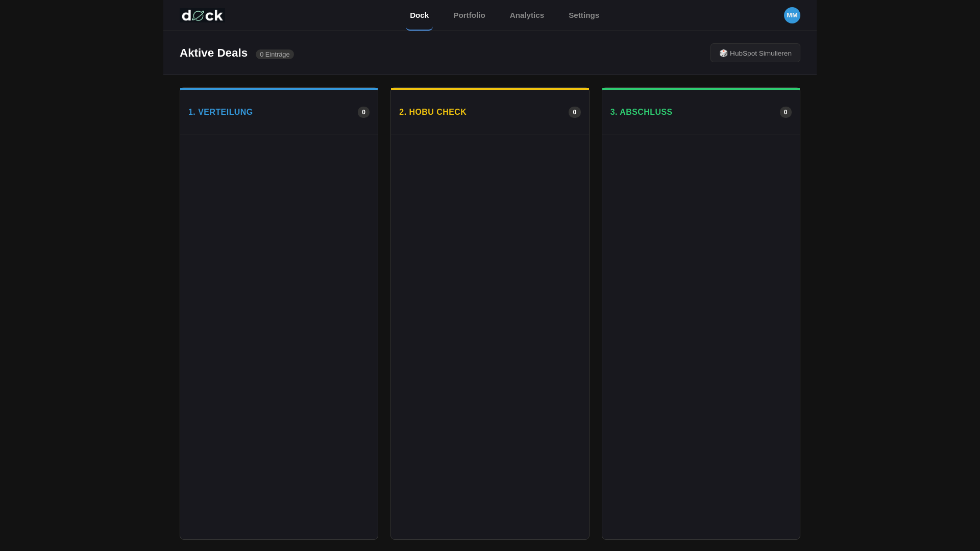Viewport: 980px width, 551px height.
Task: Click the VERTEILUNG column count badge
Action: pos(363,112)
